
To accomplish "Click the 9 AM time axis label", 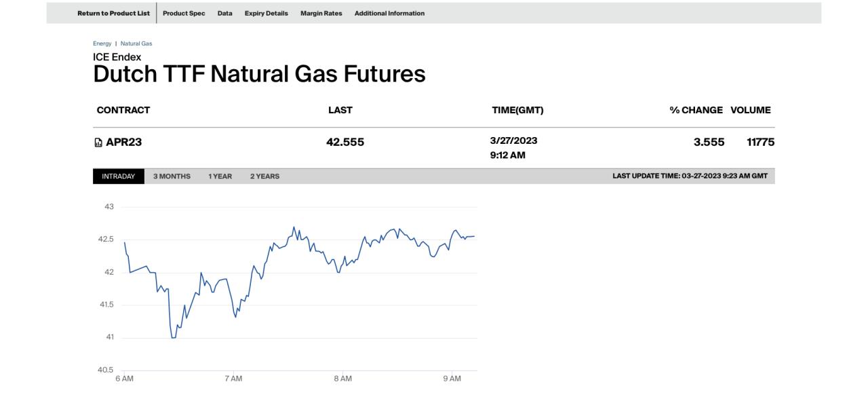I will [x=452, y=379].
